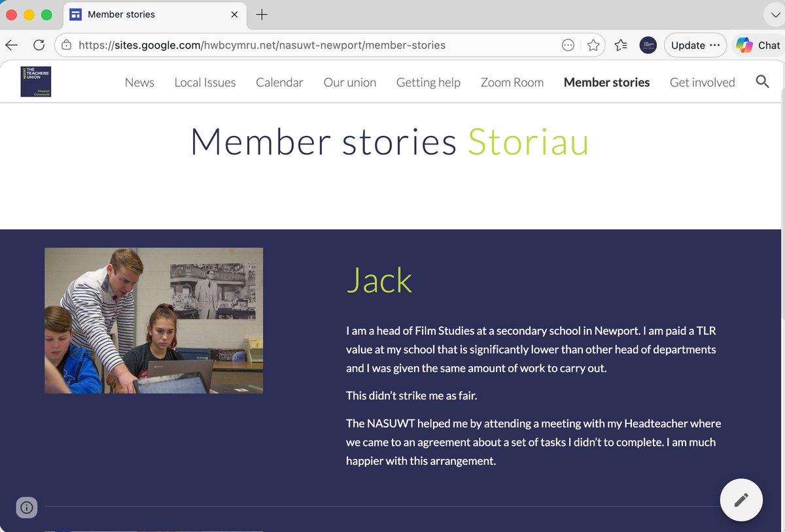Go to Zoom Room
Viewport: 785px width, 532px height.
click(x=512, y=82)
